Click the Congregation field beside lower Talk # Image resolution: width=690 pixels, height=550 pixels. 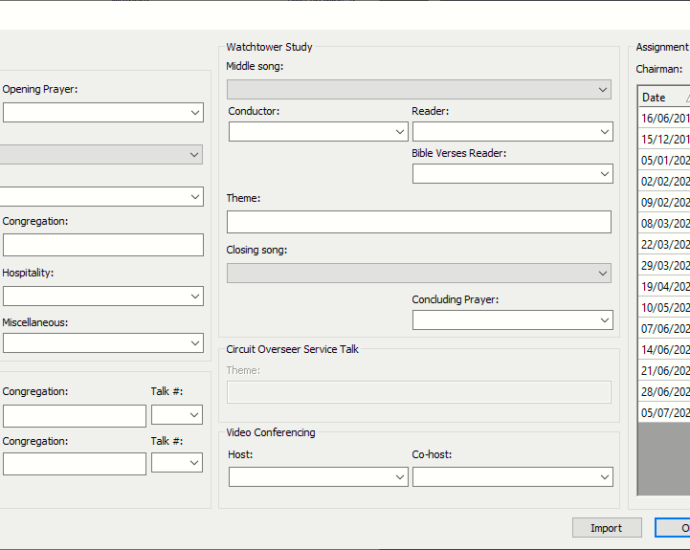point(74,464)
